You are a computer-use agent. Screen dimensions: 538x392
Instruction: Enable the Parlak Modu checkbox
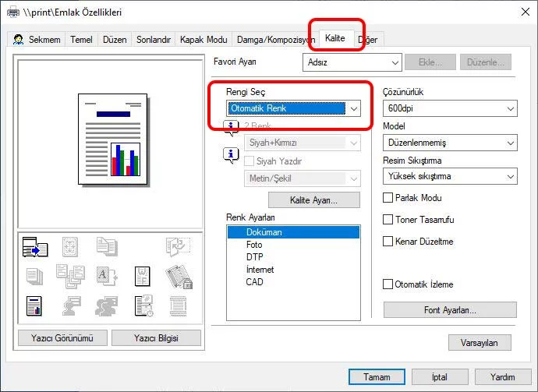pos(388,197)
